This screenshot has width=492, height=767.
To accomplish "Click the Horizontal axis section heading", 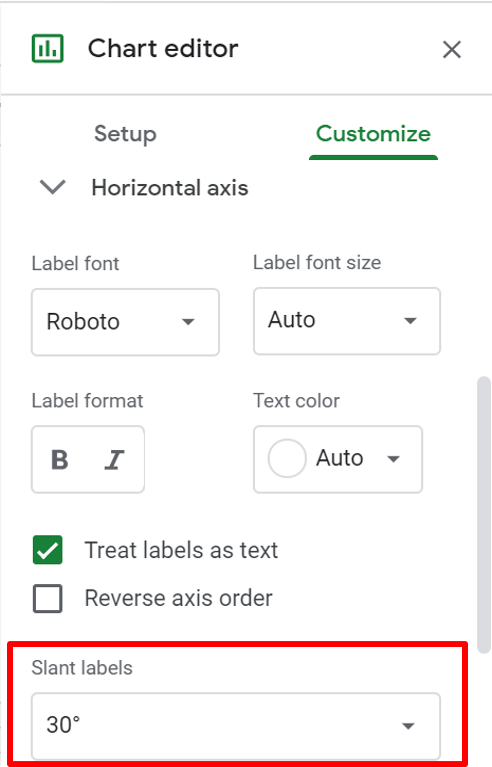I will coord(170,188).
